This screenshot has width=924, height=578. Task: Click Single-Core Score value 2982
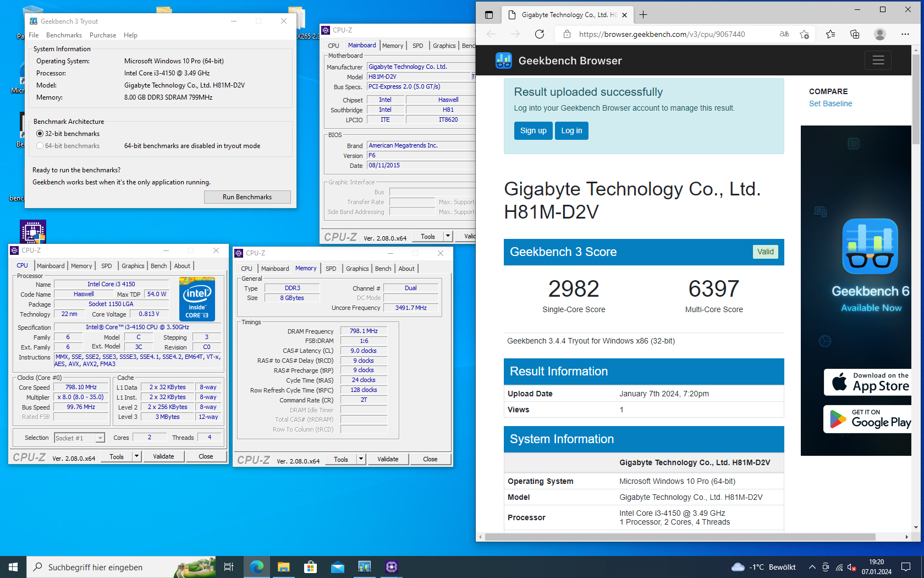574,289
